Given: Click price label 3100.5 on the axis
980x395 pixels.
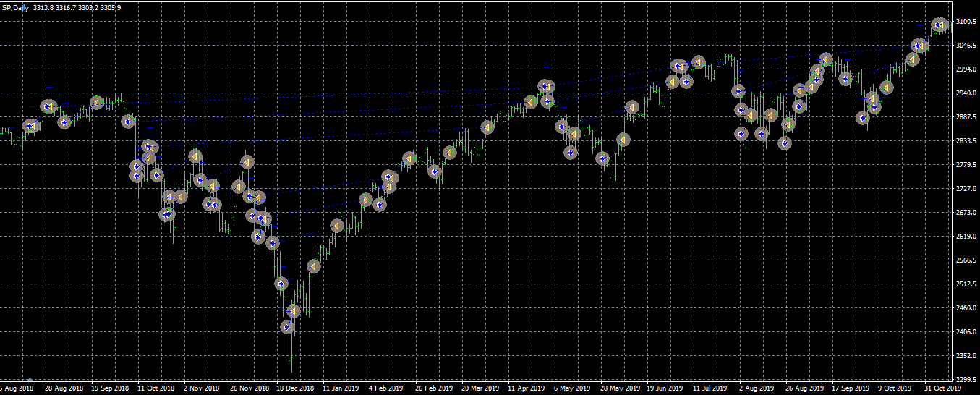Looking at the screenshot, I should [967, 22].
